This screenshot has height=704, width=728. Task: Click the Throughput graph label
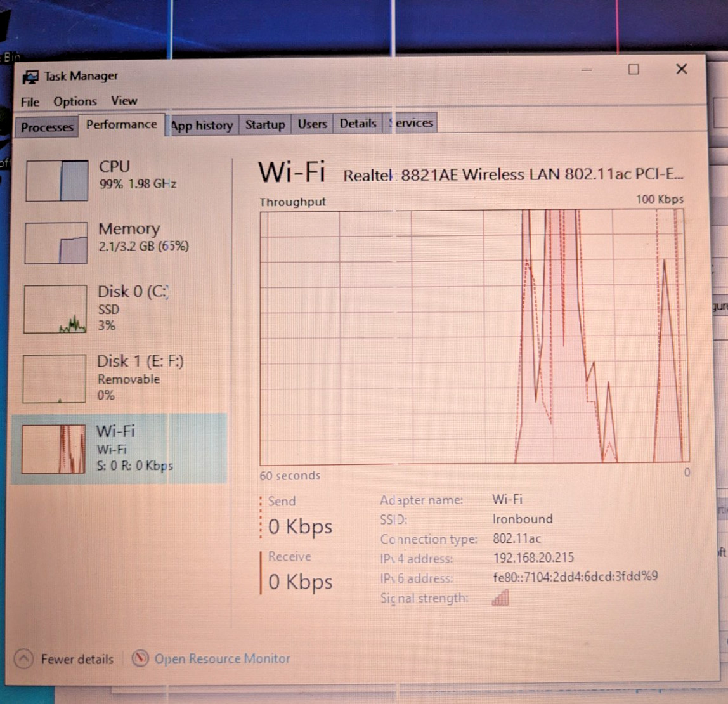coord(292,202)
